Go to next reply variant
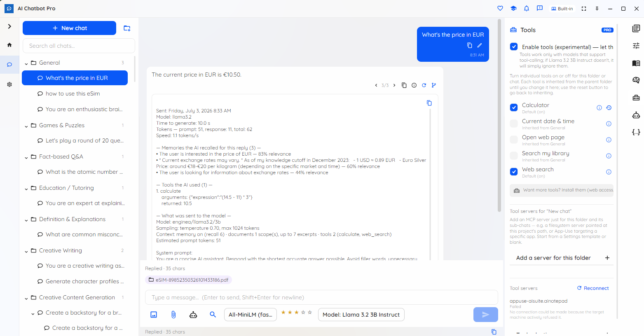The width and height of the screenshot is (644, 336). point(394,85)
